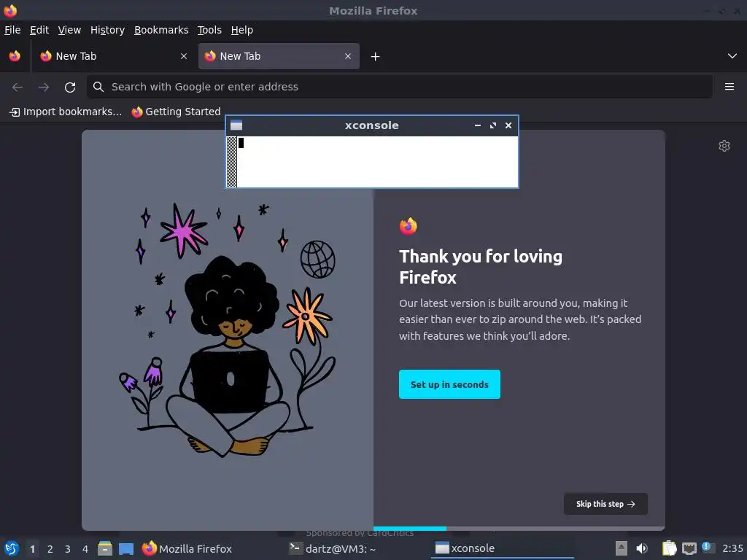The width and height of the screenshot is (747, 560).
Task: Open the File menu
Action: (12, 30)
